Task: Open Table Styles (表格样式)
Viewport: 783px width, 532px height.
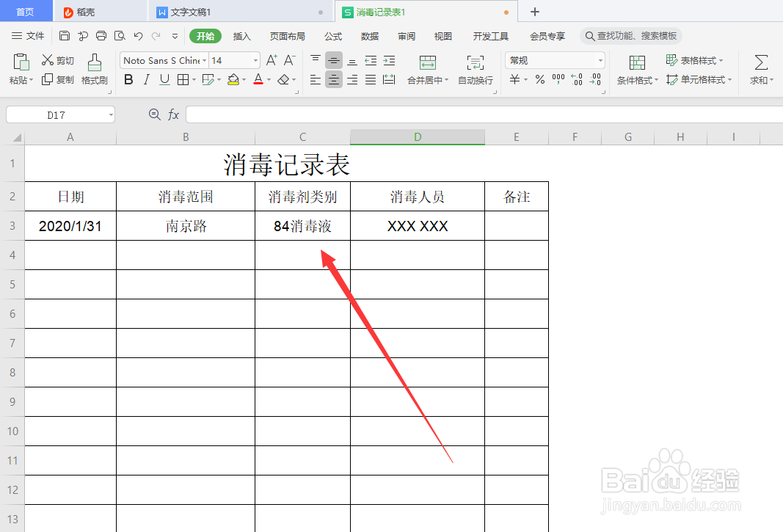Action: tap(695, 60)
